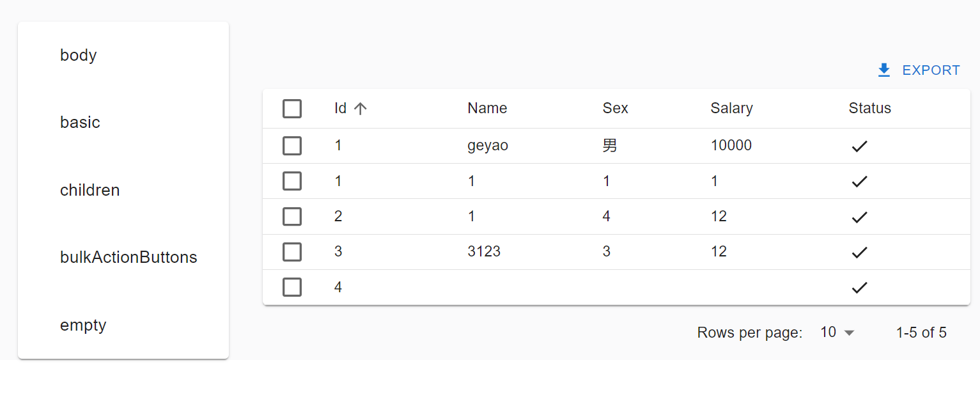Image resolution: width=980 pixels, height=408 pixels.
Task: Navigate to the empty menu item
Action: (x=83, y=326)
